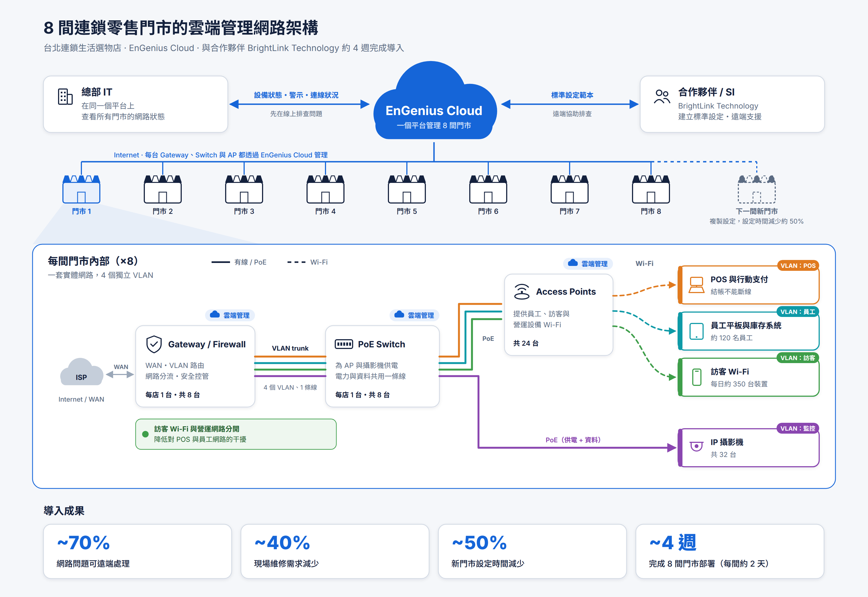The height and width of the screenshot is (597, 868).
Task: Click the BrightLink Technology partner name
Action: click(718, 106)
